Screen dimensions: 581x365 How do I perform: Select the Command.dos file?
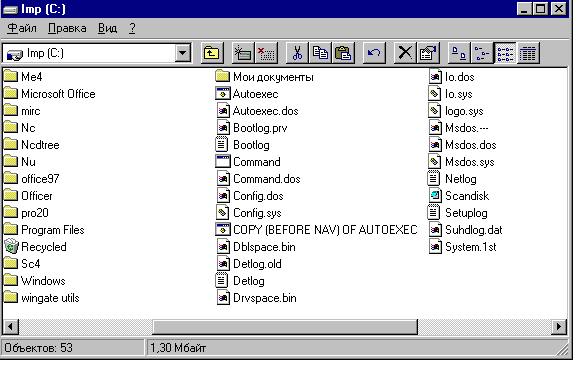click(258, 179)
